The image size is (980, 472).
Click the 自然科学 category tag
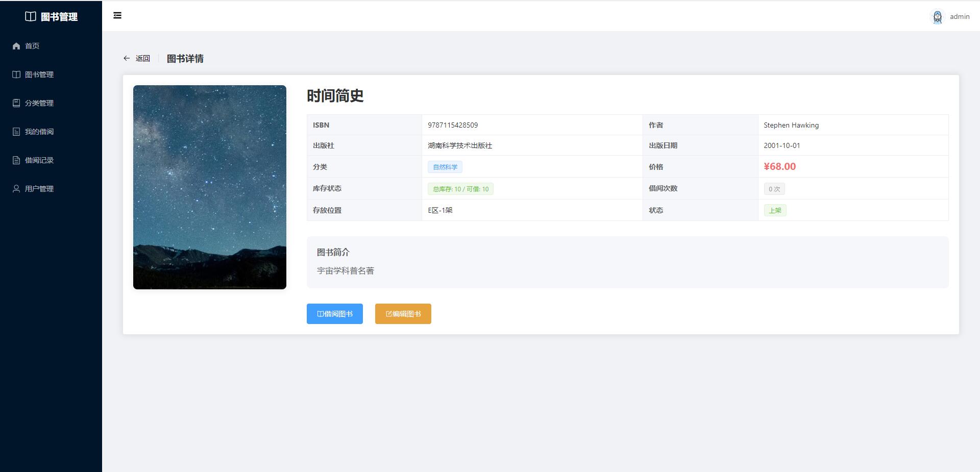point(445,167)
